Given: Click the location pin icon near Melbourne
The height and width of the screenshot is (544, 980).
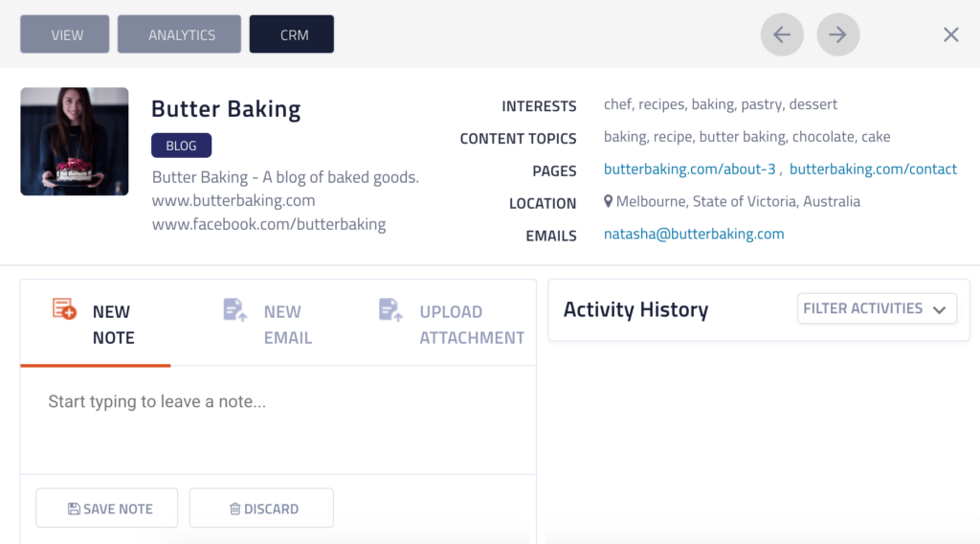Looking at the screenshot, I should (x=609, y=202).
